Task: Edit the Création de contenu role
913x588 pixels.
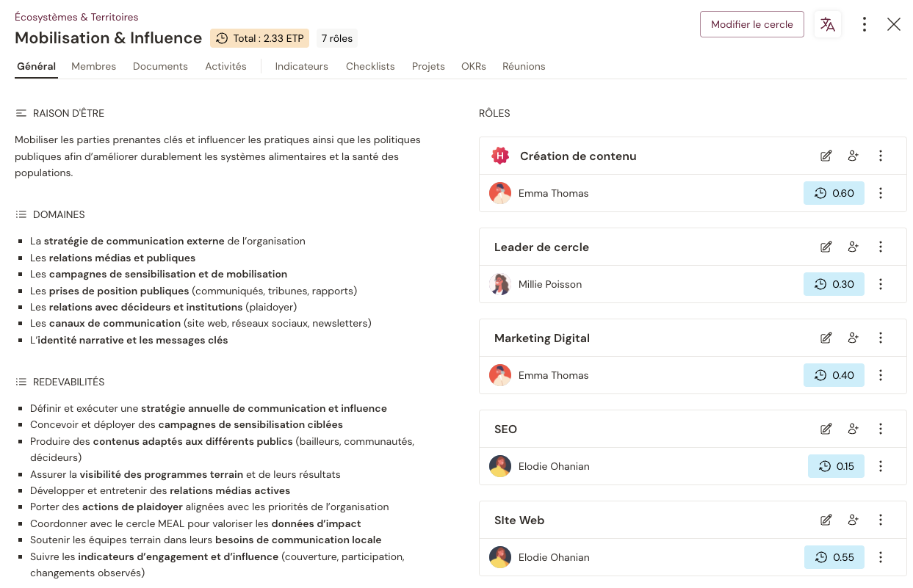Action: coord(826,156)
